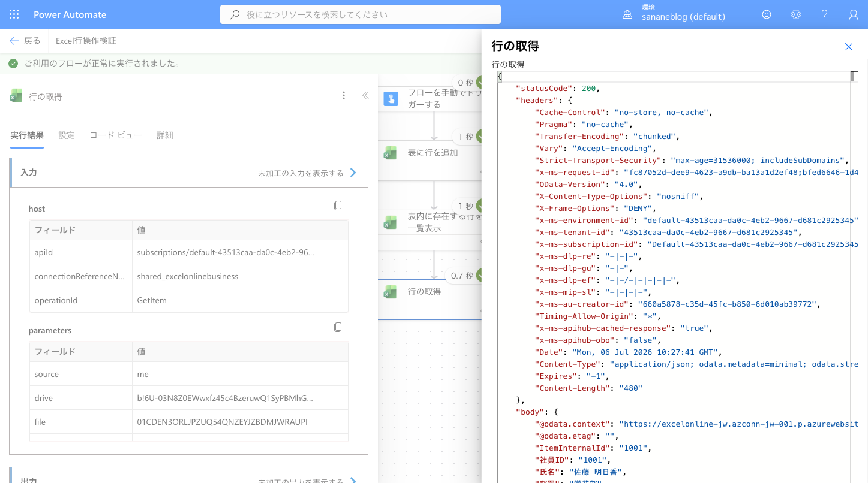Screen dimensions: 868x483
Task: Click the "x-ms-tenant-id" JSON line
Action: pos(668,233)
